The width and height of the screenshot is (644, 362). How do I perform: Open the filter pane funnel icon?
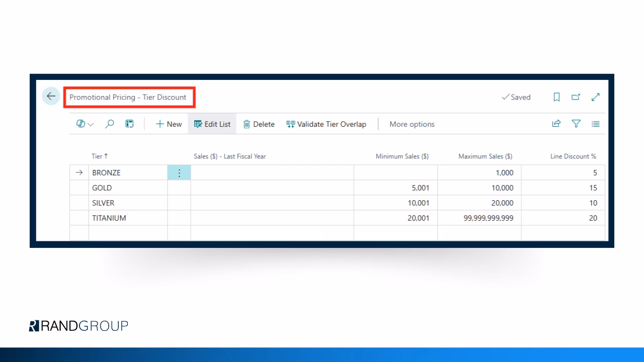click(x=576, y=124)
